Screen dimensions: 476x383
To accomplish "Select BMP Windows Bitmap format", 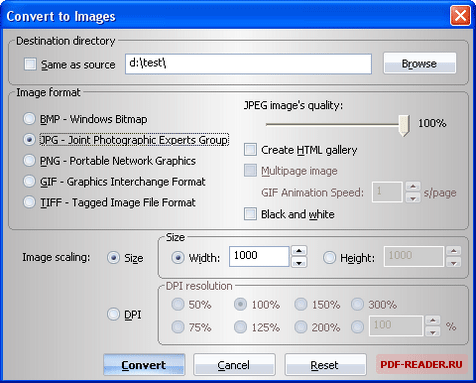I will [x=29, y=119].
